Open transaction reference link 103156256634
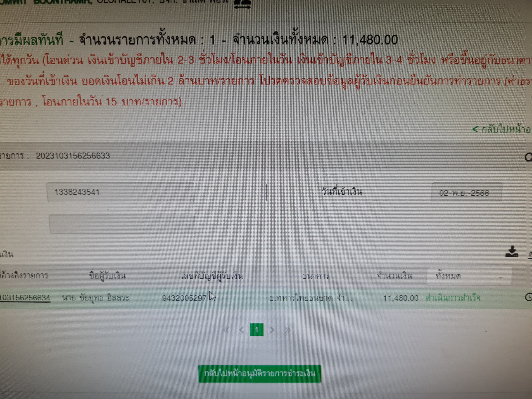Screen dimensions: 532x399 (x=25, y=298)
